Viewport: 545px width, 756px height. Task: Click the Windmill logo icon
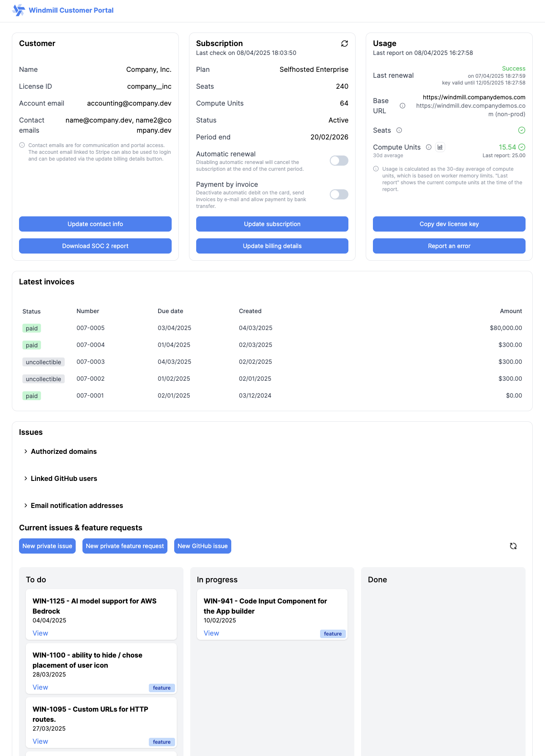(x=19, y=10)
